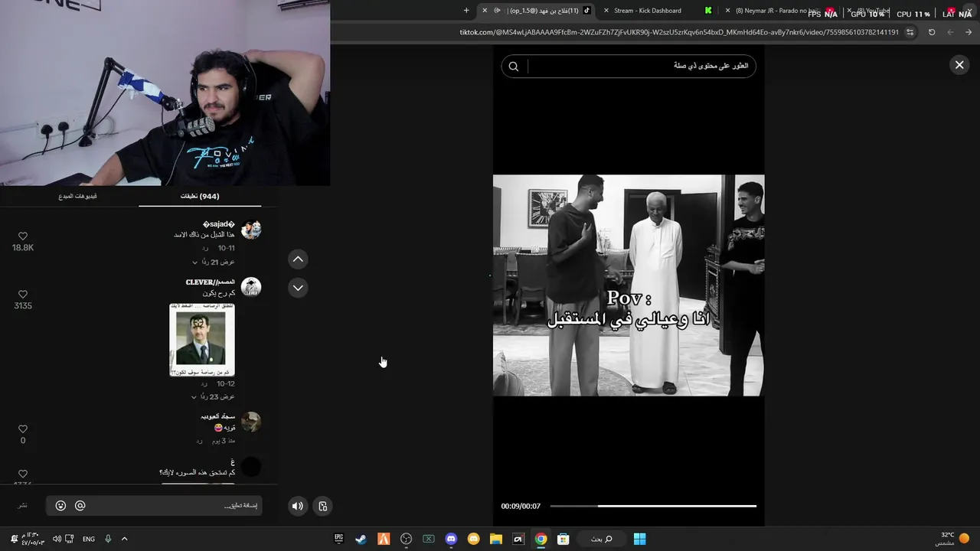980x551 pixels.
Task: Reply to the comment dated 10-11
Action: 204,249
